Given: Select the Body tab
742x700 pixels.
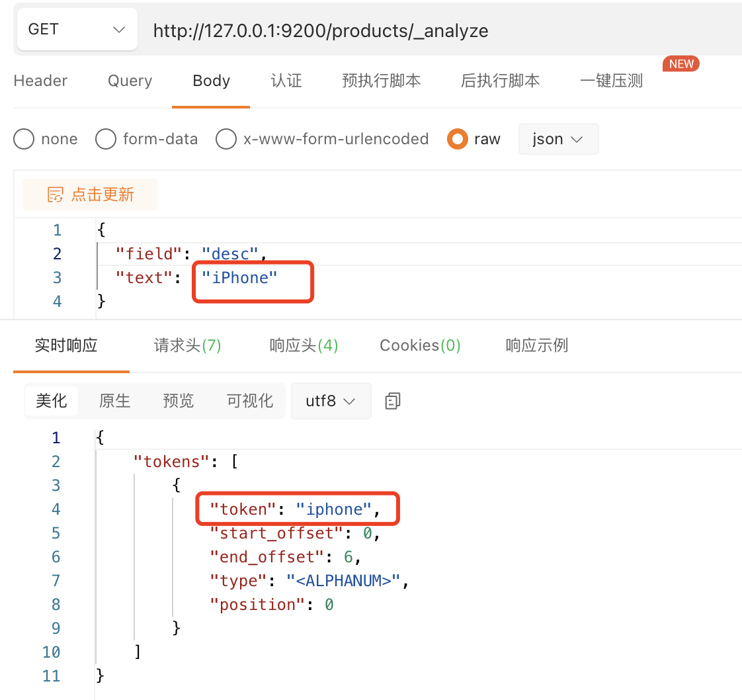Looking at the screenshot, I should tap(211, 81).
